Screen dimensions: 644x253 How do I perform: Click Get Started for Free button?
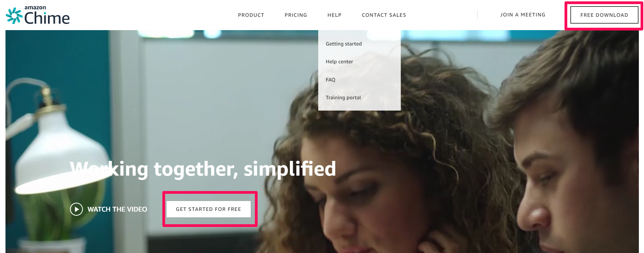tap(209, 209)
